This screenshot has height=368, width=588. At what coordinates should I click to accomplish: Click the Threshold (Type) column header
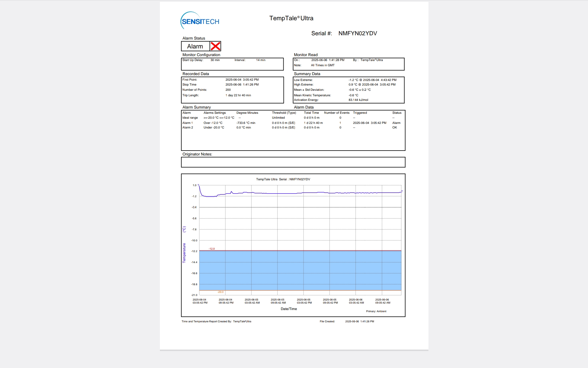[284, 113]
